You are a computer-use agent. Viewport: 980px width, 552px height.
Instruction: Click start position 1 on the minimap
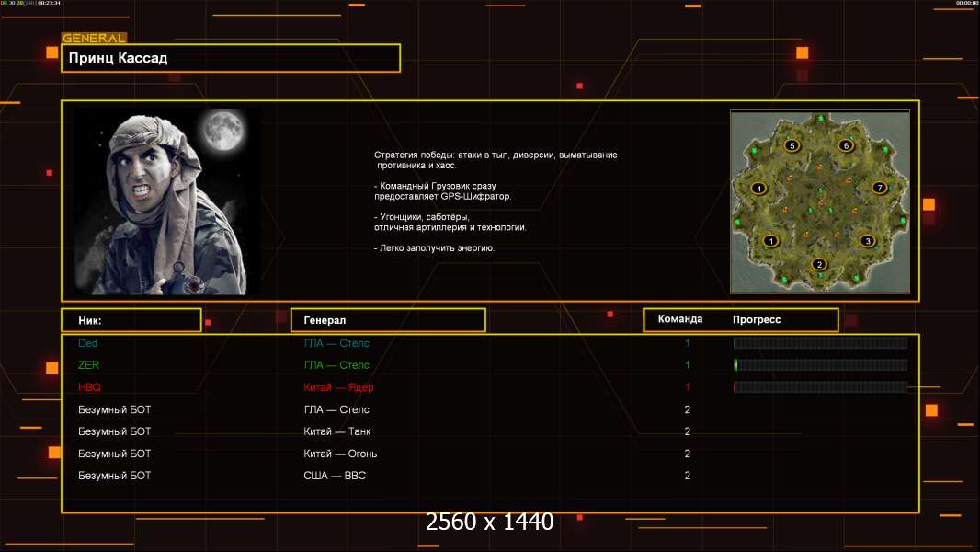point(770,241)
